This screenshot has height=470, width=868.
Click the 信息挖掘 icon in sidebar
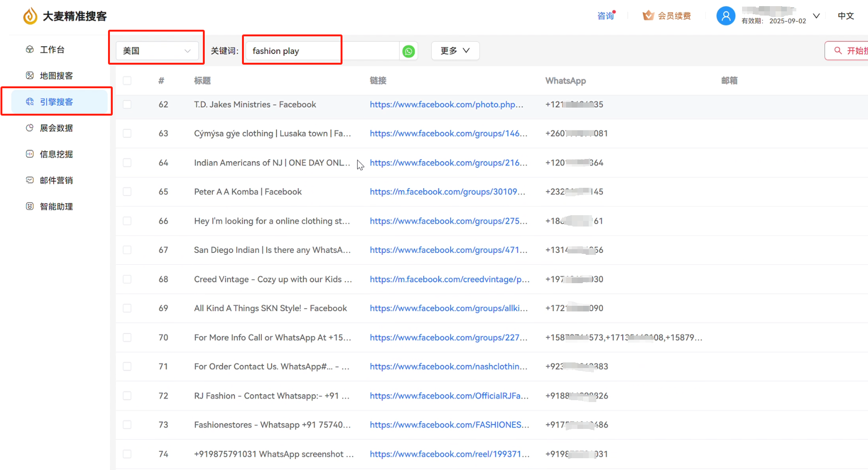click(30, 154)
